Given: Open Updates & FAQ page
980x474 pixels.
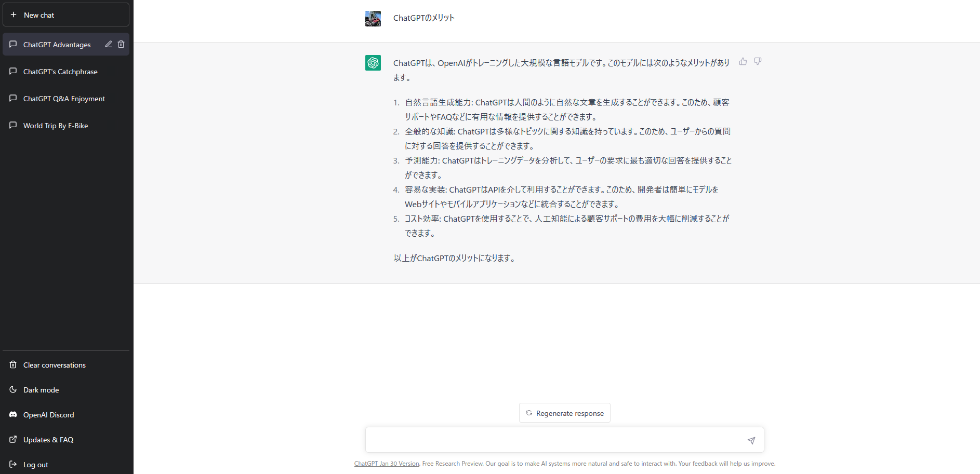Looking at the screenshot, I should (x=48, y=440).
